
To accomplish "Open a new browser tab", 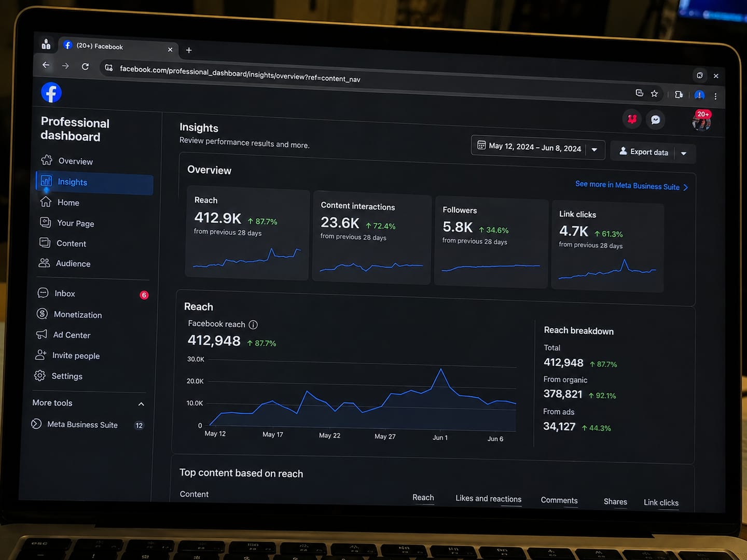I will 189,50.
